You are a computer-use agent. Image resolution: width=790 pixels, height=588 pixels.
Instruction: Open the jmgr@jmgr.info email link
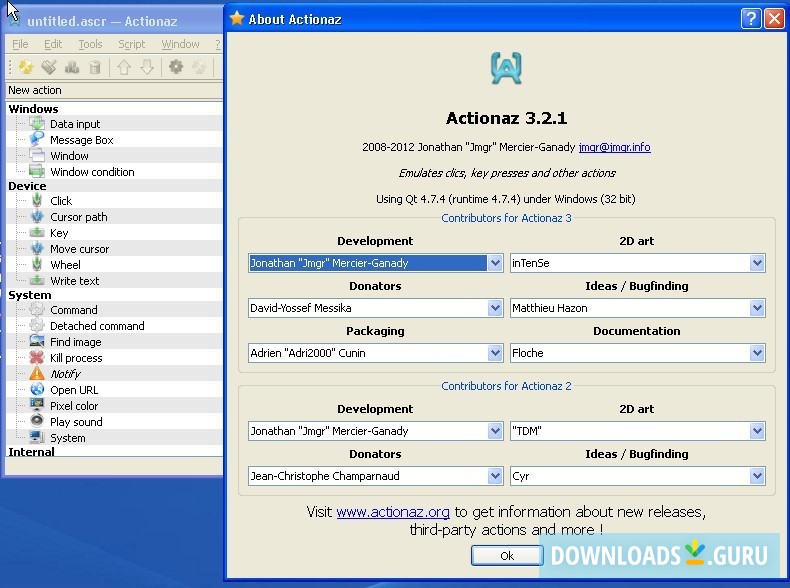[614, 147]
